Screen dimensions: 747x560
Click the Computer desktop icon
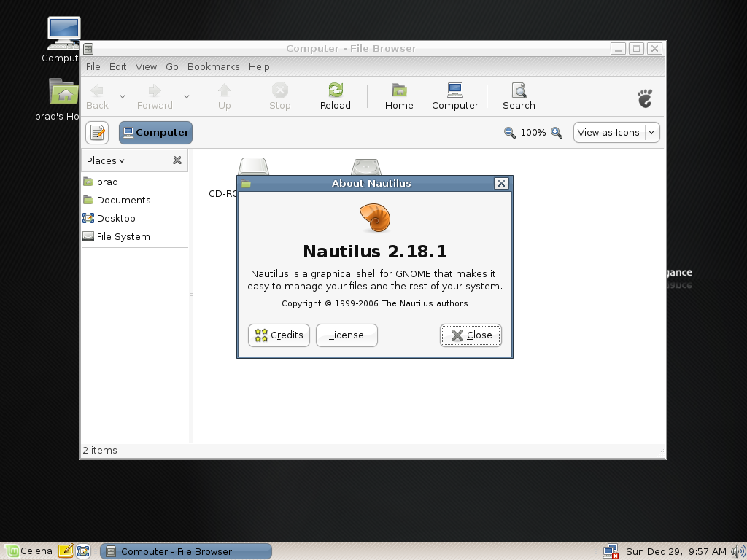pos(63,34)
